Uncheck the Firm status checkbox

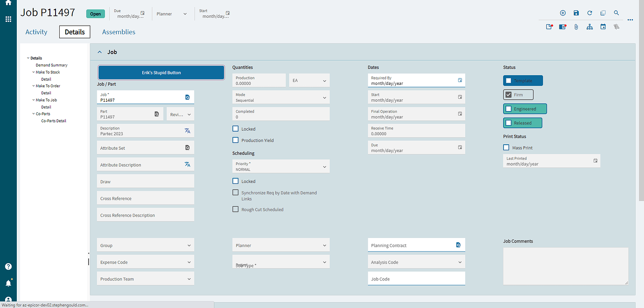click(508, 94)
